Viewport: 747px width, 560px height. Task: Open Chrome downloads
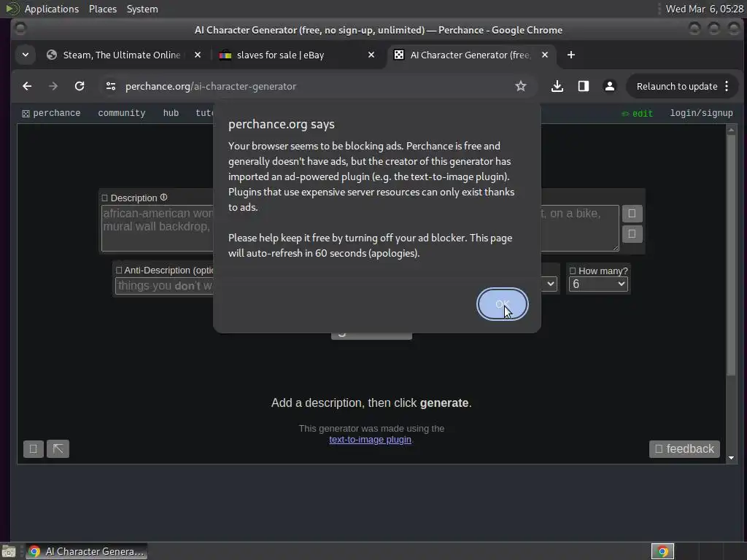pos(557,86)
